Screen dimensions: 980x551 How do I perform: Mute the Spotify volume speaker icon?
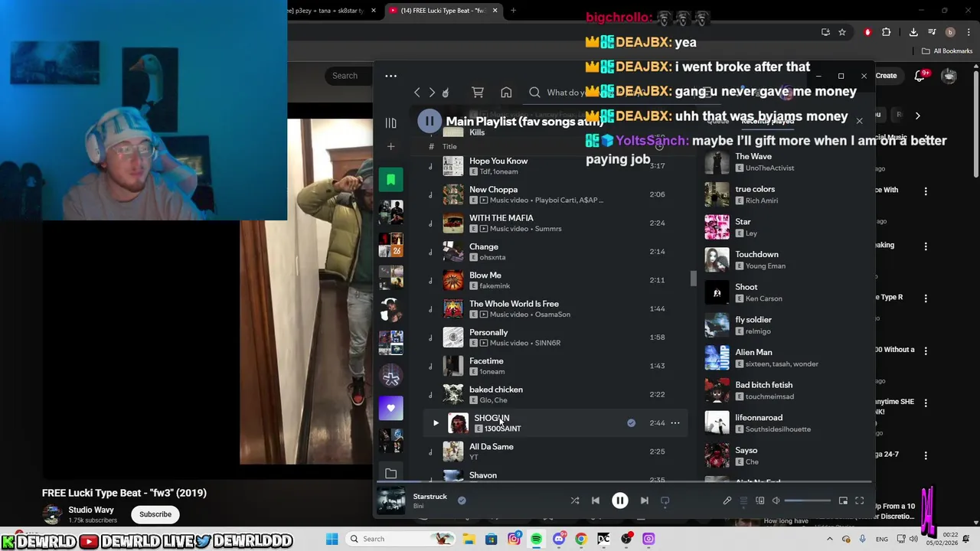pyautogui.click(x=776, y=500)
